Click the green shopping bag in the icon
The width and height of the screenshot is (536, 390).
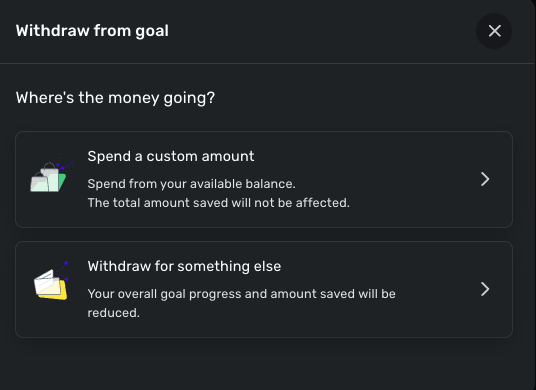point(62,182)
